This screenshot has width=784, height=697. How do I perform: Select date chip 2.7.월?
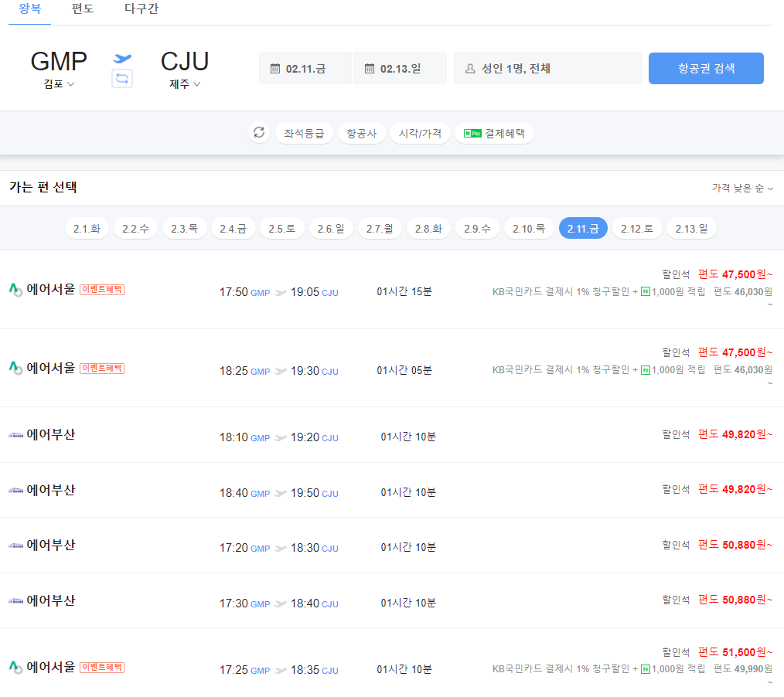(380, 229)
